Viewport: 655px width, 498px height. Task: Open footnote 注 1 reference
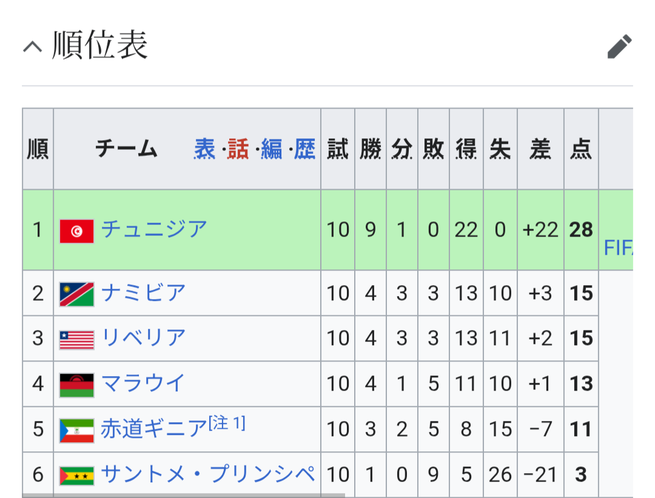pyautogui.click(x=227, y=423)
